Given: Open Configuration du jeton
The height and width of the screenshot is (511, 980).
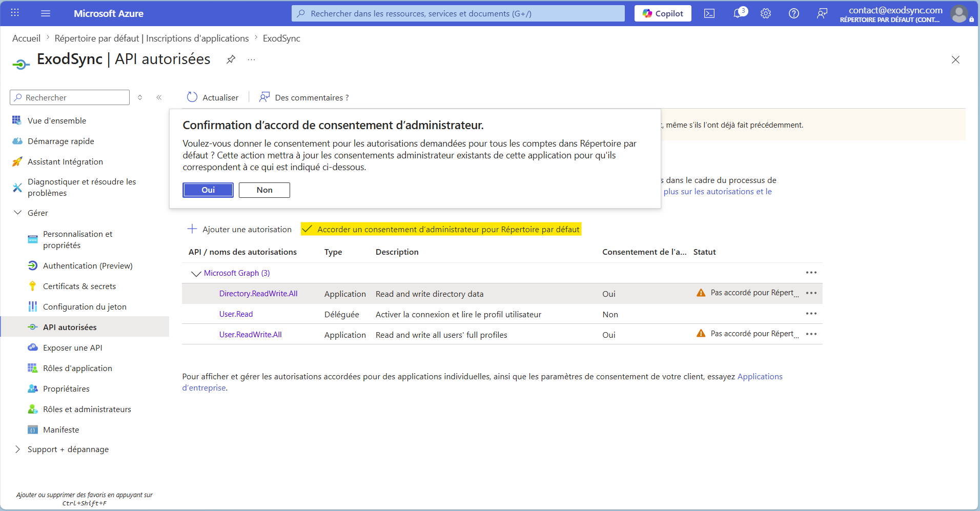Looking at the screenshot, I should point(85,306).
